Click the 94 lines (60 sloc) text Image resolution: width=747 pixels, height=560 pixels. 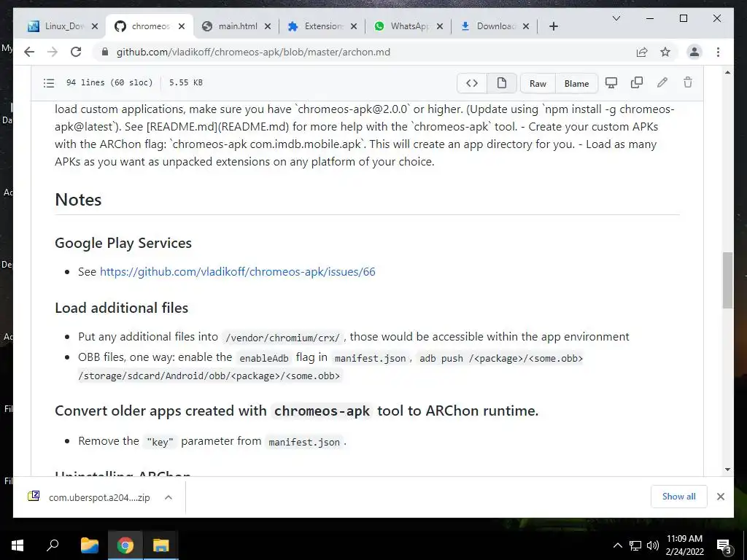(x=109, y=82)
